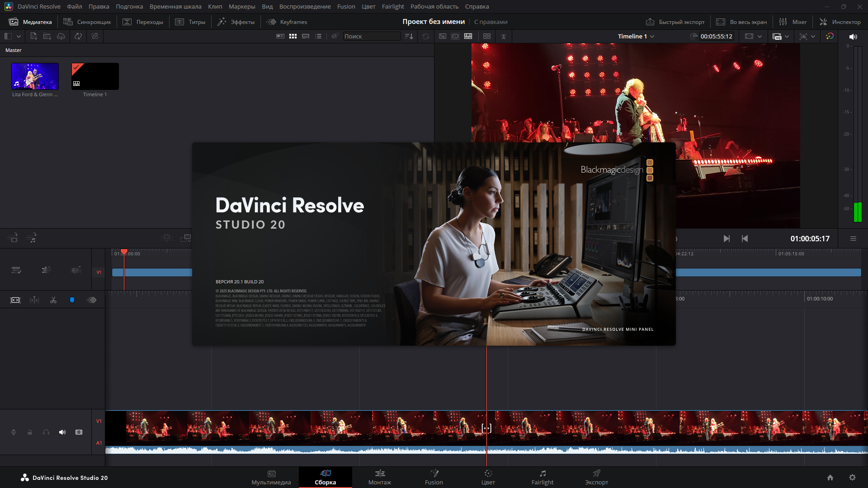Open the Эффекты effects panel
Image resolution: width=868 pixels, height=488 pixels.
pyautogui.click(x=236, y=22)
